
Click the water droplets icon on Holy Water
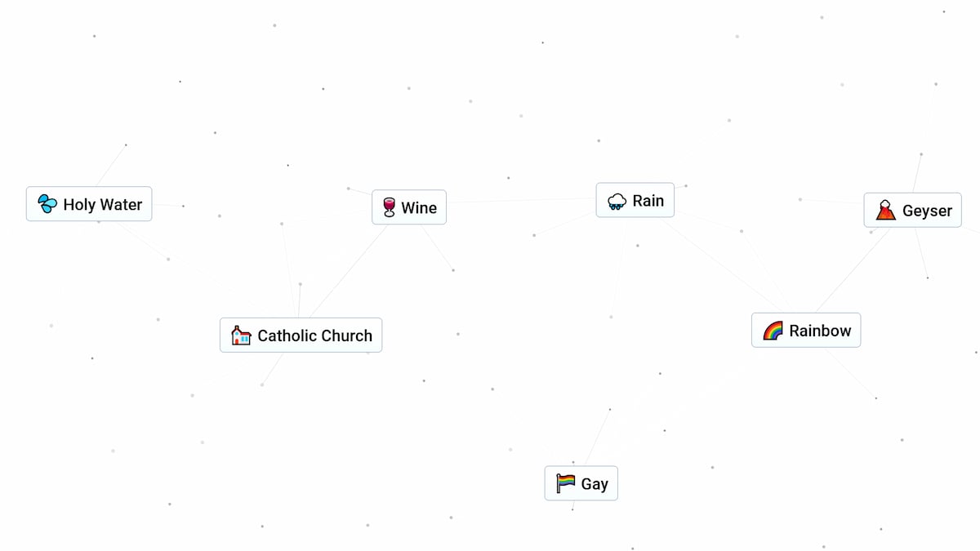(48, 204)
